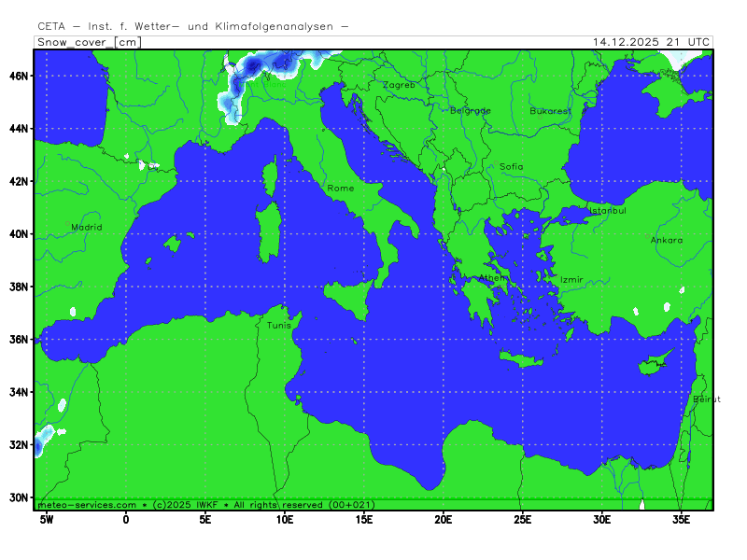Click the Tunis city label
747x560 pixels.
(x=279, y=325)
